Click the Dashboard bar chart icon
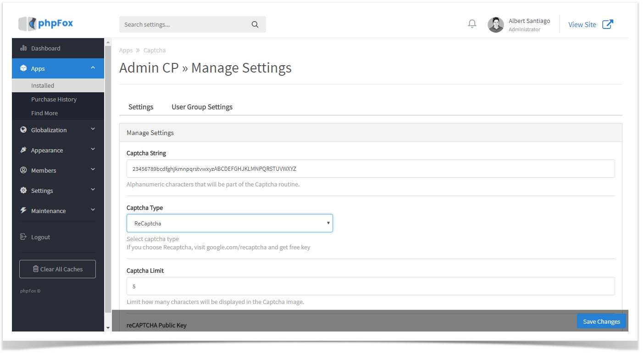This screenshot has height=354, width=644. tap(23, 48)
